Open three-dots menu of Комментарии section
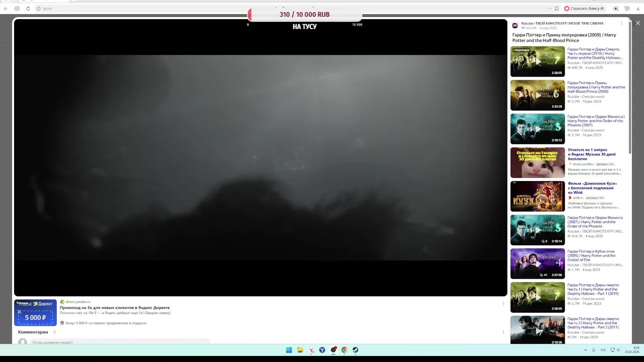Viewport: 644px width, 362px height. pyautogui.click(x=503, y=332)
